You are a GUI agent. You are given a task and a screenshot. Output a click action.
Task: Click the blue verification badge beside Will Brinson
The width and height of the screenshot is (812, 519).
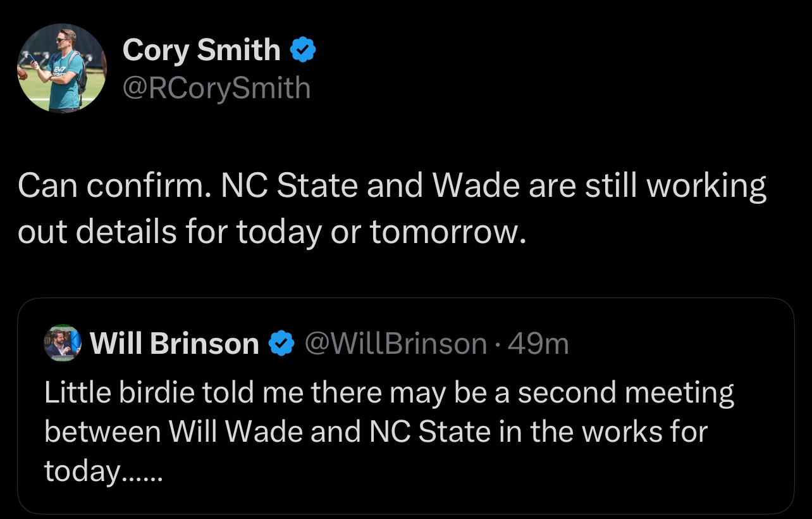point(282,344)
